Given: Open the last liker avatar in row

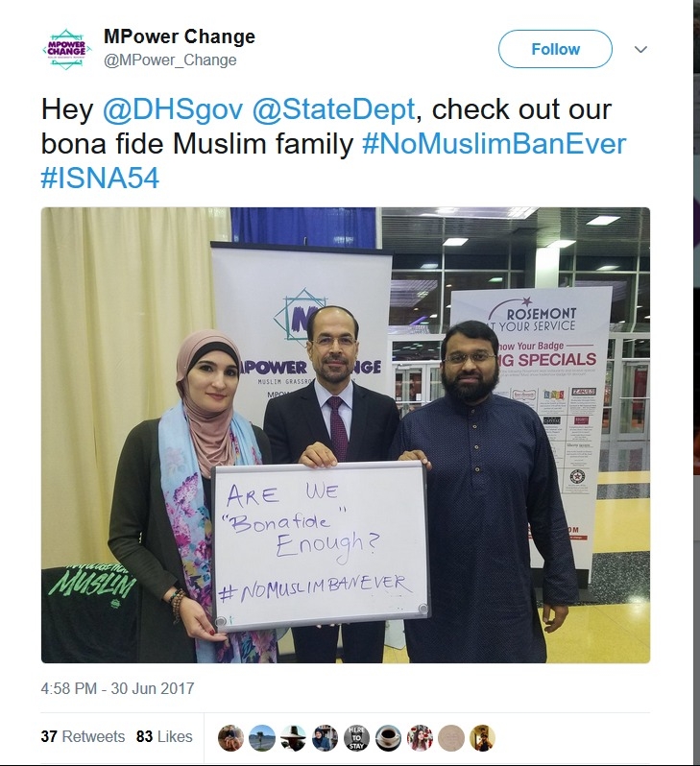Looking at the screenshot, I should pos(482,737).
